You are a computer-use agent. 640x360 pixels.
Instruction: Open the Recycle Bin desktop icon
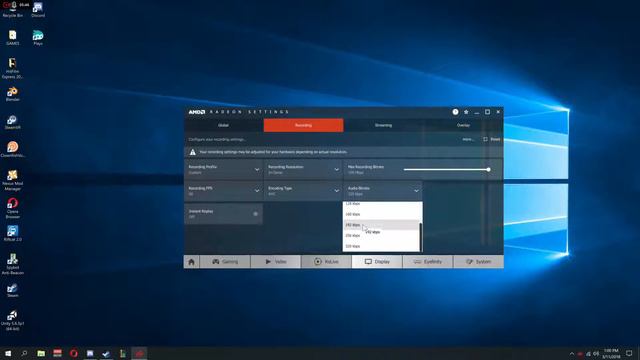(13, 9)
